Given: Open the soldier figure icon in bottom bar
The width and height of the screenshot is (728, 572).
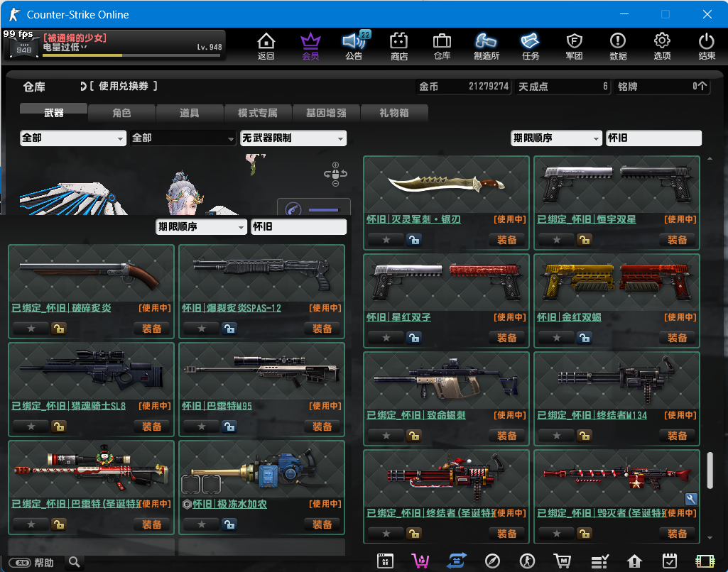Looking at the screenshot, I should [x=527, y=561].
